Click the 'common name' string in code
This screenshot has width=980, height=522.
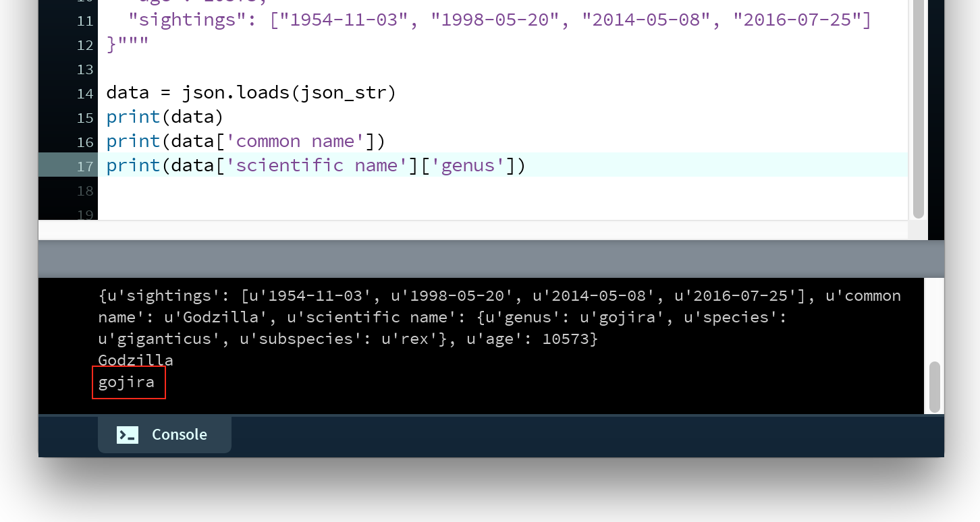point(299,142)
